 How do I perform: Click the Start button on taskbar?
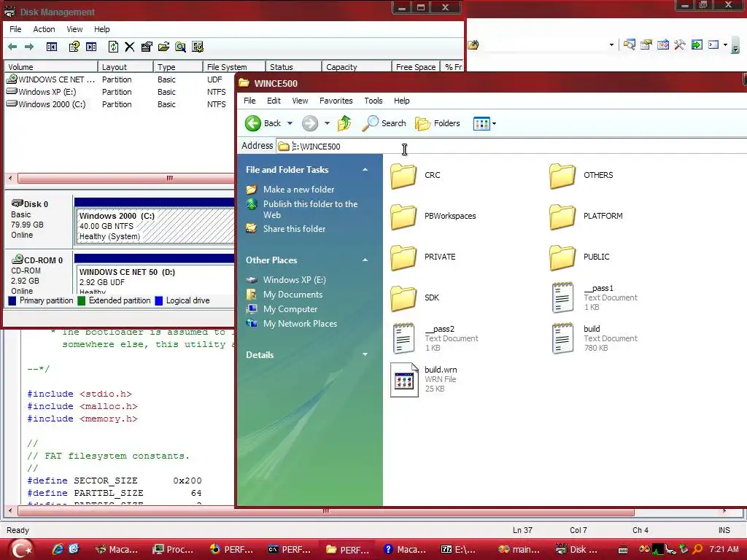(22, 550)
